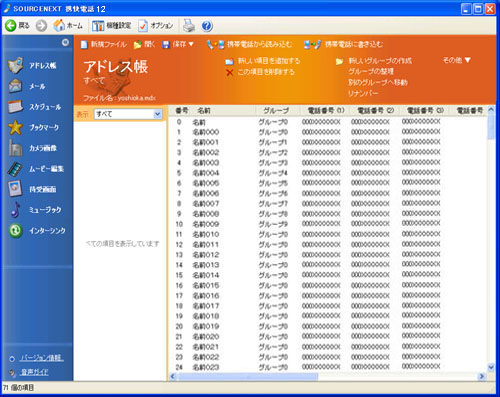
Task: Open Bookmark (ブックマーク) star icon
Action: [x=15, y=127]
